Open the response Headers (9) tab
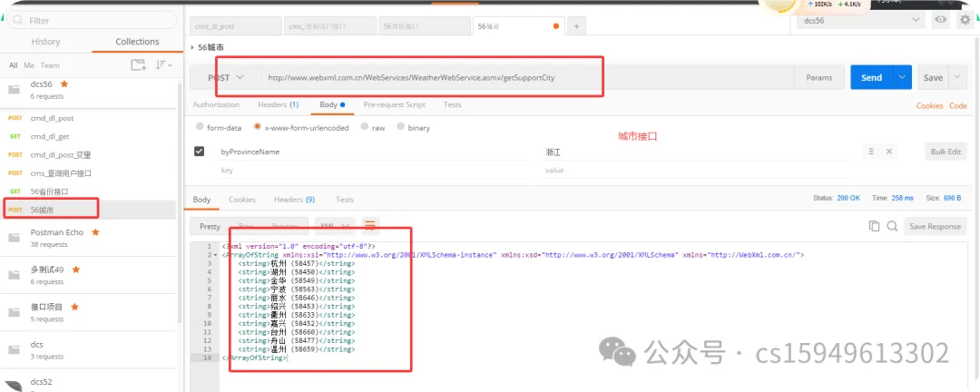Screen dimensions: 980x392 [x=294, y=200]
